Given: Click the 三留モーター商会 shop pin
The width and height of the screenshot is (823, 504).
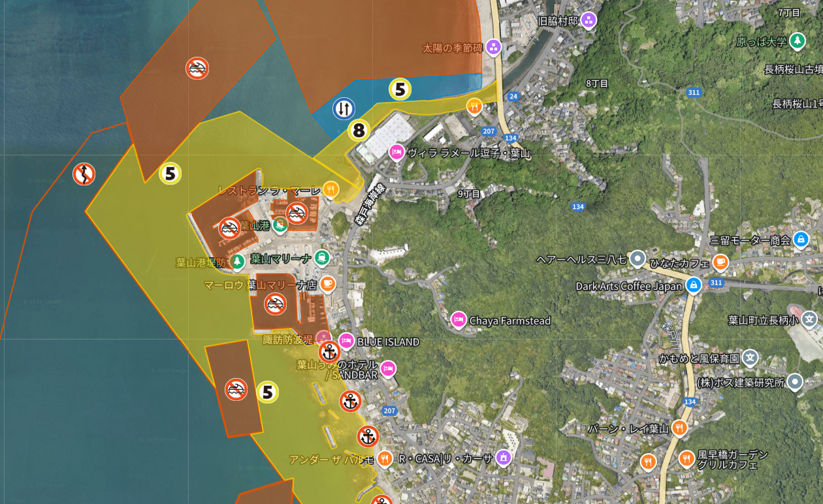Looking at the screenshot, I should point(801,240).
